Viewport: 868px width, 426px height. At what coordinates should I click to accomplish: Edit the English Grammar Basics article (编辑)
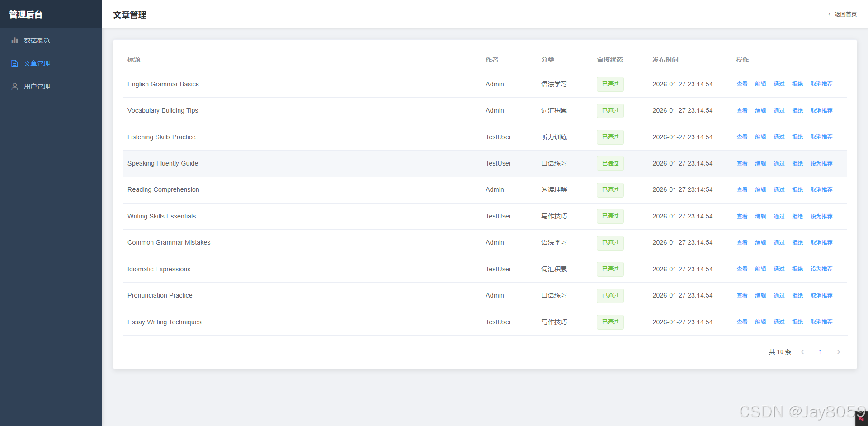tap(760, 84)
